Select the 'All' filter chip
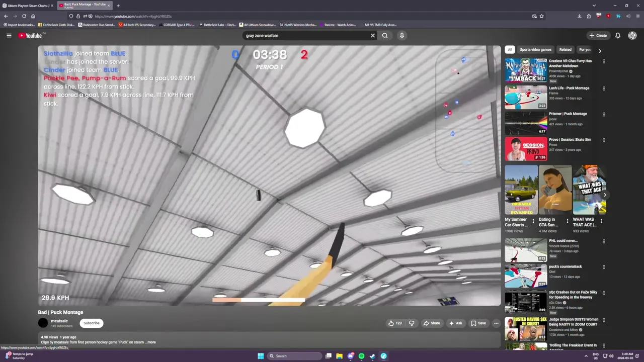The image size is (644, 362). point(510,50)
